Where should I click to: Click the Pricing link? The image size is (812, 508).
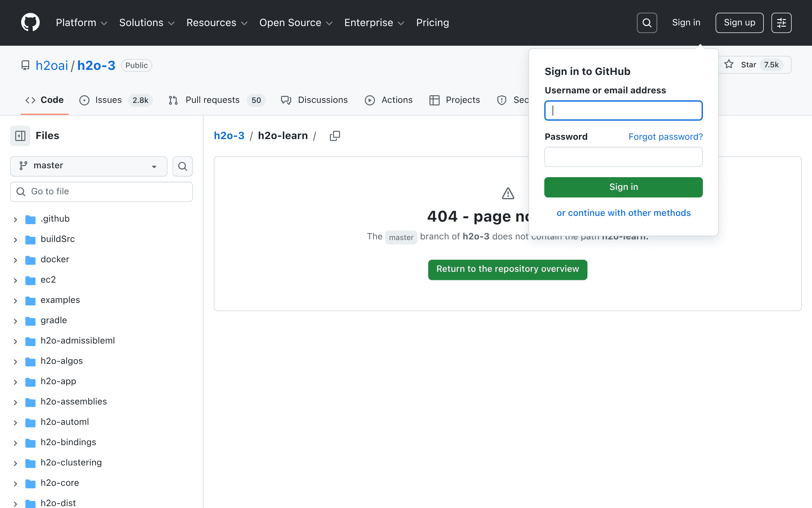(433, 23)
